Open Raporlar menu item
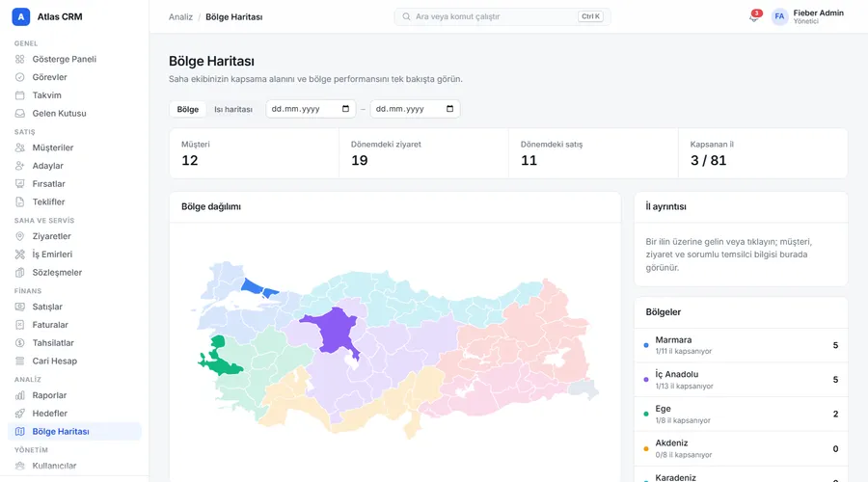Screen dimensions: 868x482 tap(74, 395)
